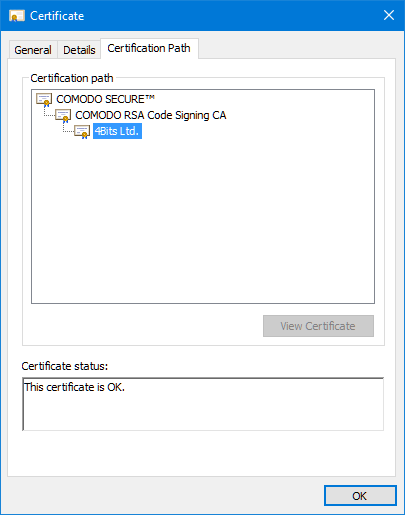Click the dotted tree connector before 4Bits Ltd.
This screenshot has height=515, width=405.
(68, 128)
